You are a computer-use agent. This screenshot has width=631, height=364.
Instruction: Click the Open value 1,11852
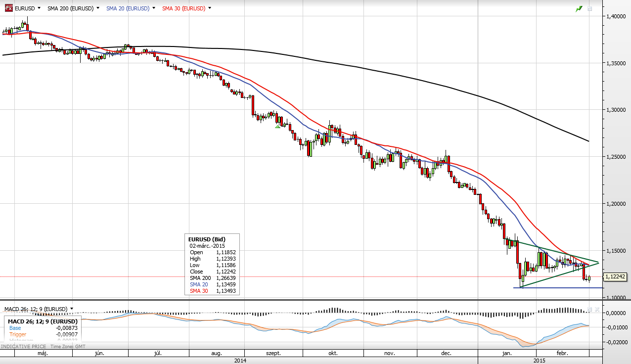(x=225, y=252)
